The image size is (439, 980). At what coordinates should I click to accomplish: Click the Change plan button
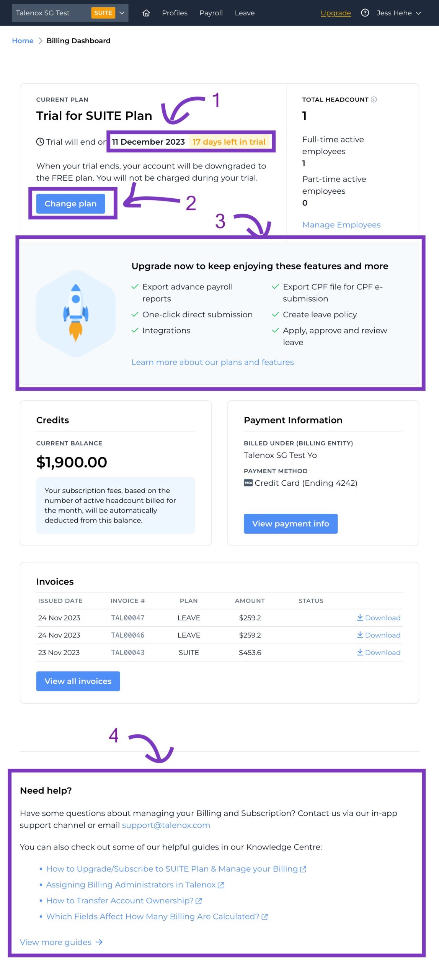click(70, 203)
